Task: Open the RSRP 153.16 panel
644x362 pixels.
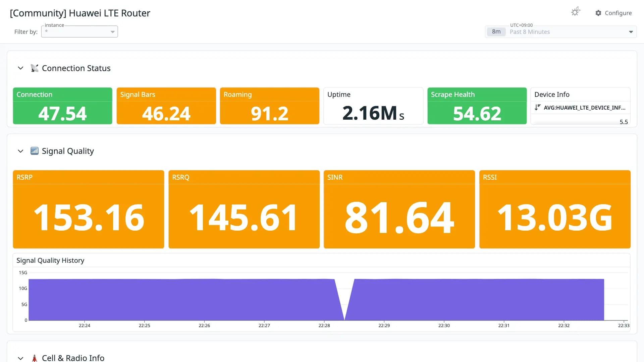Action: tap(89, 209)
